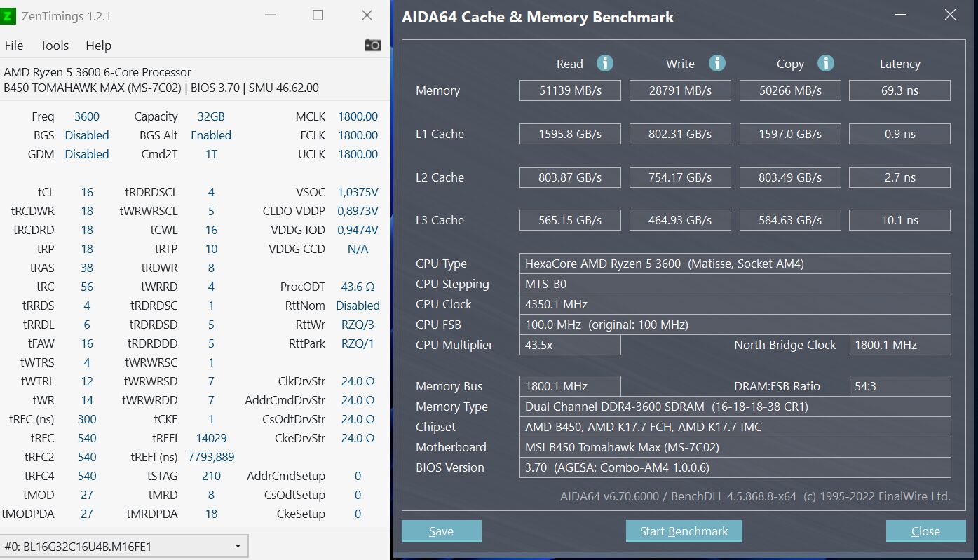
Task: Click the CPU Stepping field MTS-B0
Action: (735, 284)
